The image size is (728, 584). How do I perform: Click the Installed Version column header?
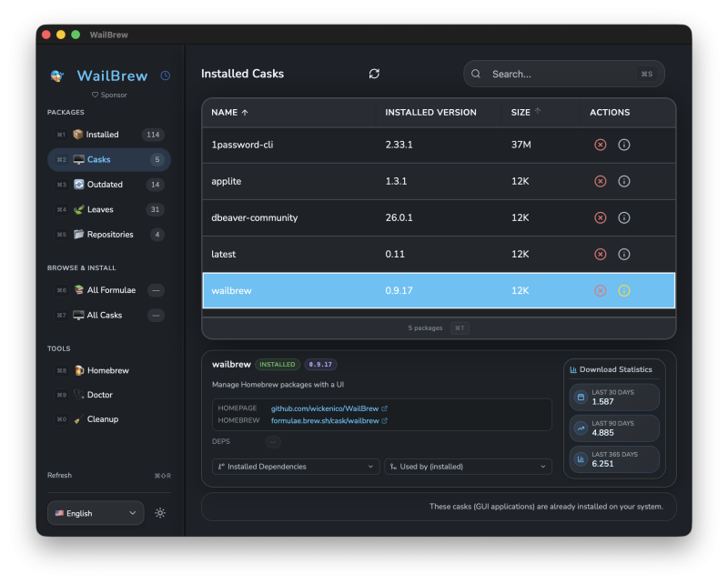click(430, 113)
